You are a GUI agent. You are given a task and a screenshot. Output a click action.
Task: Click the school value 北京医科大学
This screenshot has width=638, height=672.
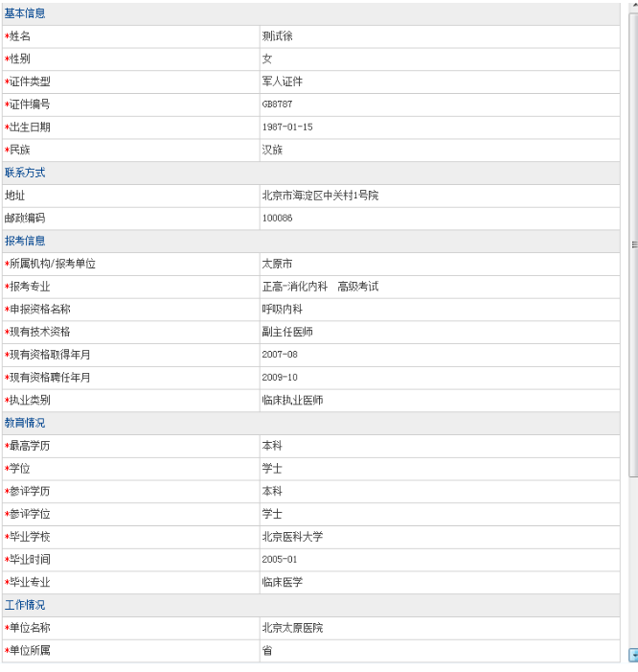click(293, 537)
